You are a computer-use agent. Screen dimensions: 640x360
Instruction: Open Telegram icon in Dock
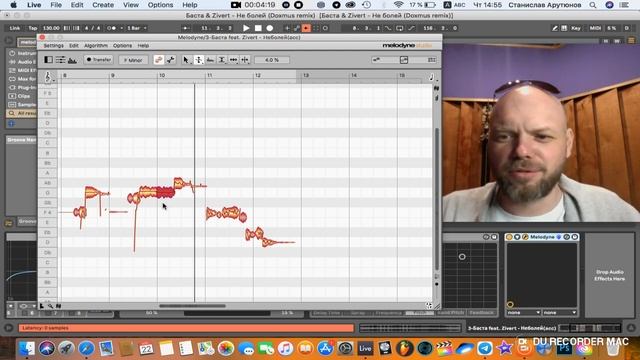485,348
